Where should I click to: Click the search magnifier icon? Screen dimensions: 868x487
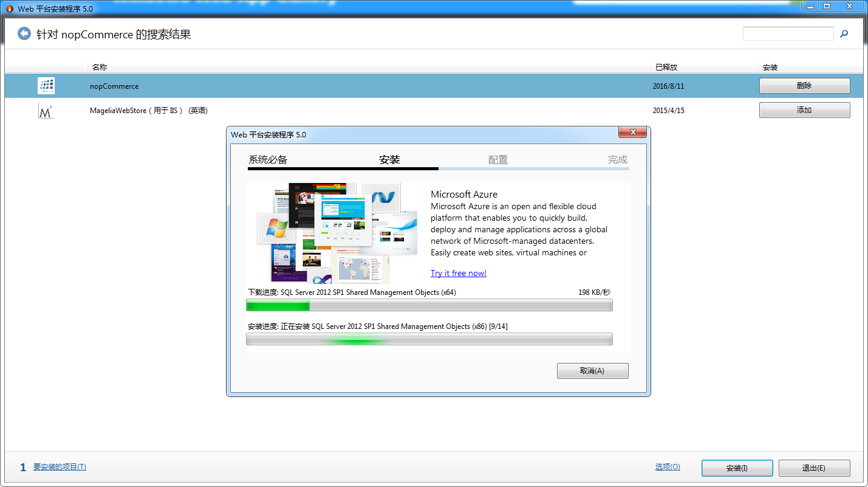(844, 34)
